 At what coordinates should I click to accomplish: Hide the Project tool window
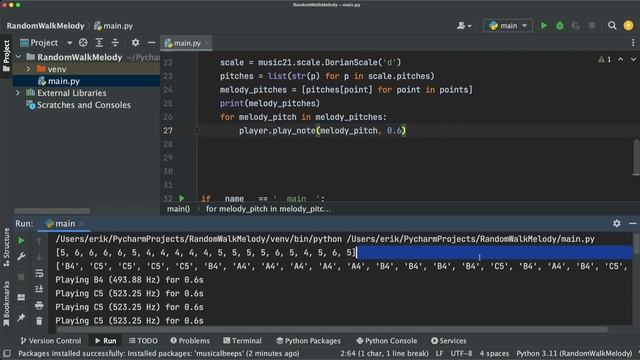[151, 42]
